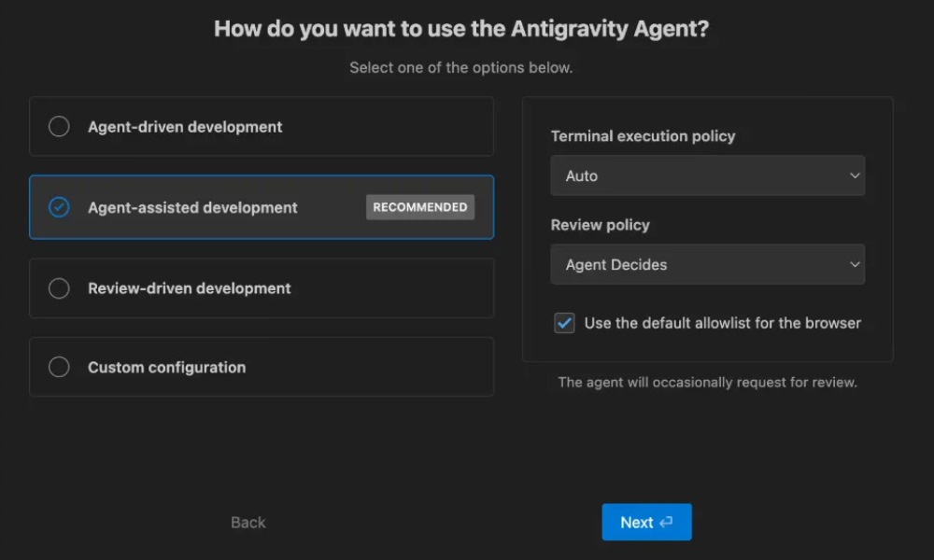
Task: Open the Review policy dropdown
Action: 707,264
